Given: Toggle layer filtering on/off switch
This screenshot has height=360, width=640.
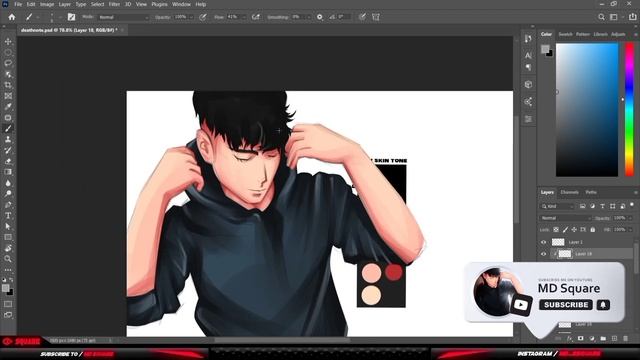Looking at the screenshot, I should [632, 205].
